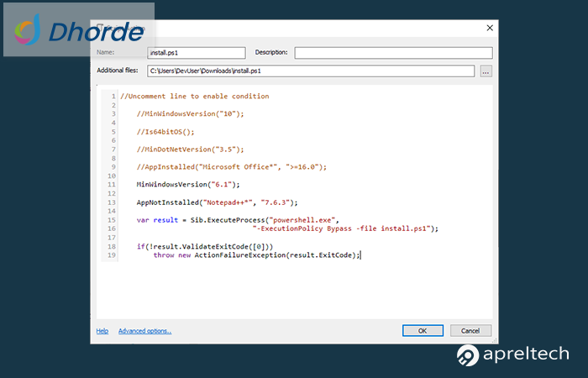Click the line //MinDotNetVersion("3.5");
The width and height of the screenshot is (588, 378).
(x=190, y=150)
